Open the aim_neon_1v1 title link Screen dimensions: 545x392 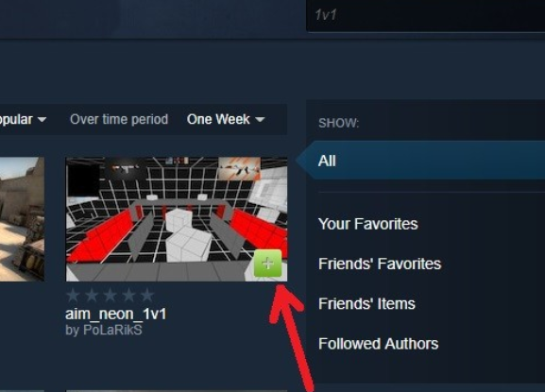click(x=116, y=315)
